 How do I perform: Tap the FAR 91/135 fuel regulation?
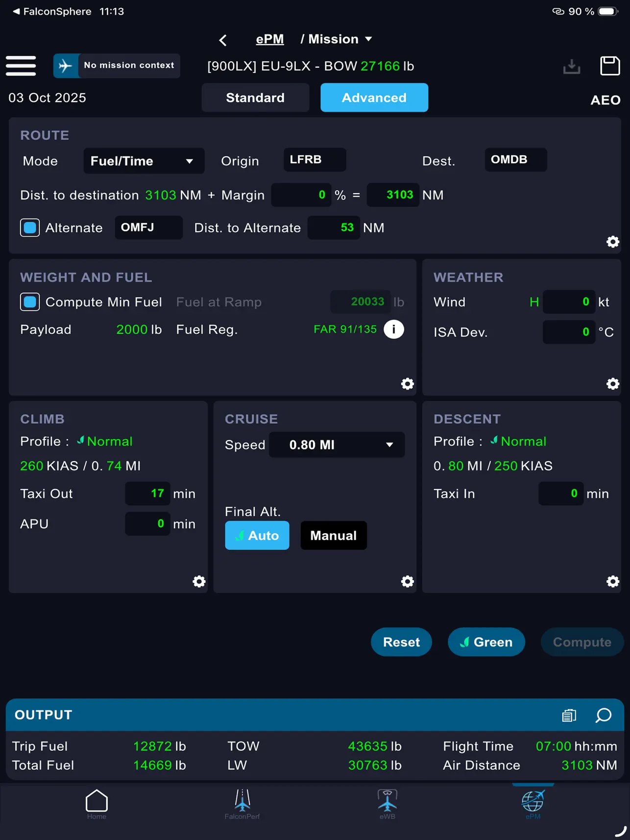click(345, 329)
